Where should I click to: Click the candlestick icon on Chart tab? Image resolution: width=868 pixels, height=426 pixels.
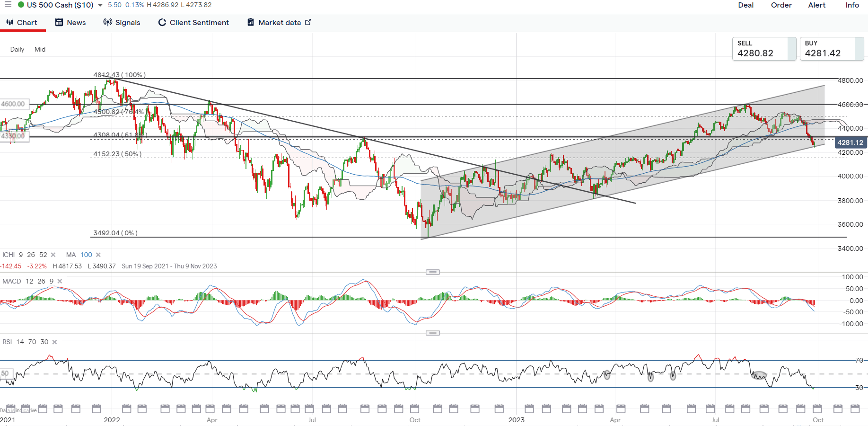tap(9, 22)
